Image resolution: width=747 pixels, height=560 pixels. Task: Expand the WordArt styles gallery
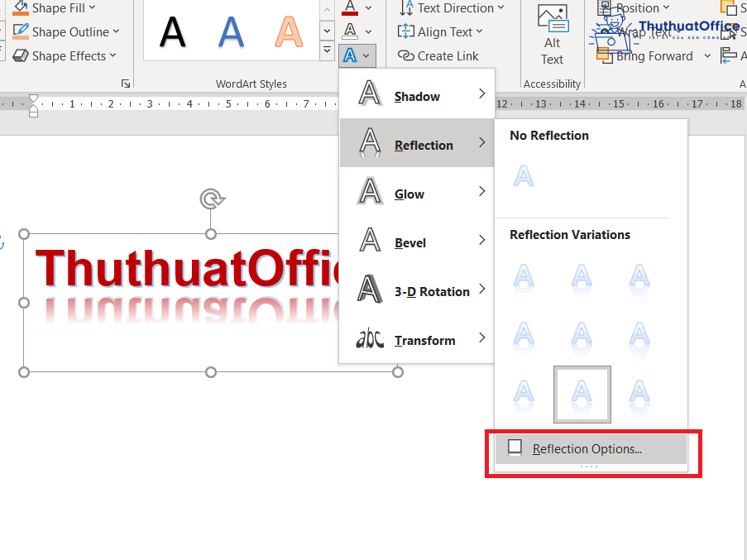(x=327, y=50)
